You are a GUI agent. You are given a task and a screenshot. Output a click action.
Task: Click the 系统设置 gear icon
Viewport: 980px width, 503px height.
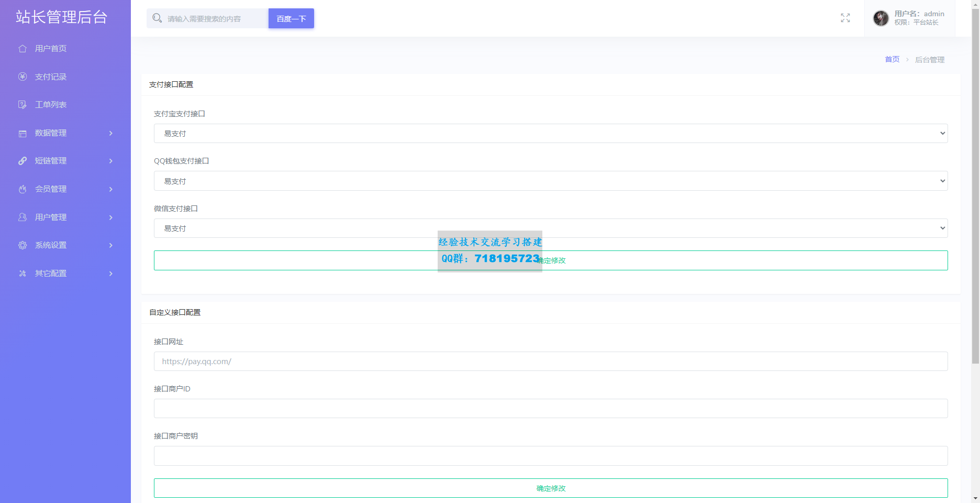[23, 245]
